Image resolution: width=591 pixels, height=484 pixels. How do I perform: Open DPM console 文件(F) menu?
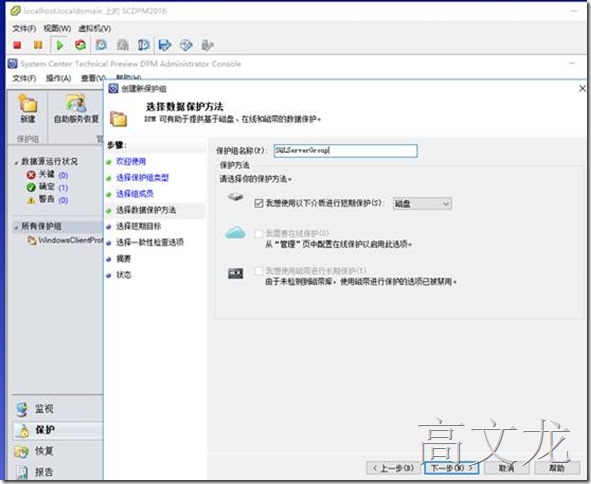coord(24,78)
